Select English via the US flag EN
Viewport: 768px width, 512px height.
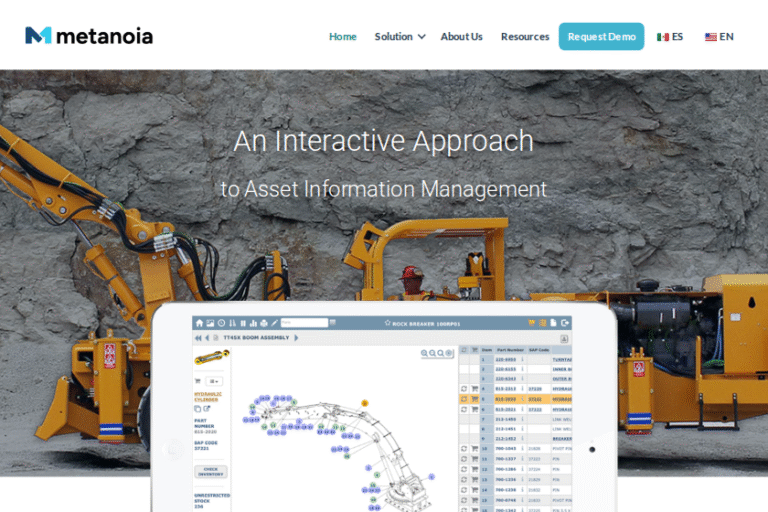(x=719, y=37)
